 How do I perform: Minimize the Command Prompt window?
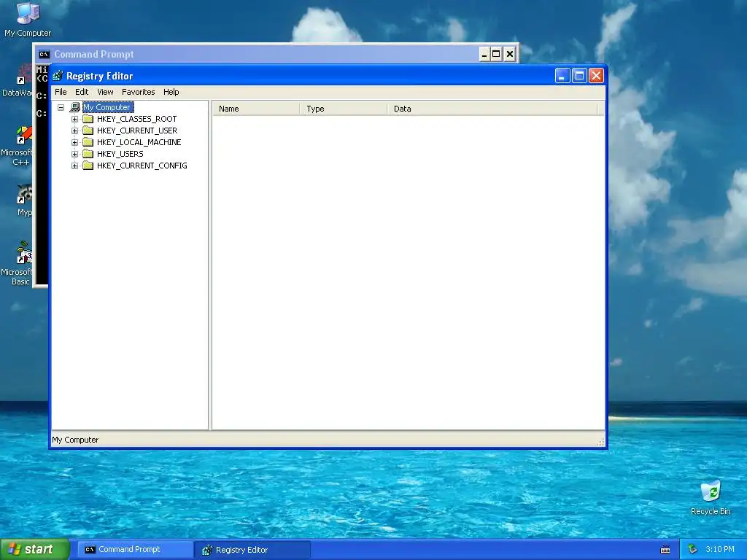484,54
